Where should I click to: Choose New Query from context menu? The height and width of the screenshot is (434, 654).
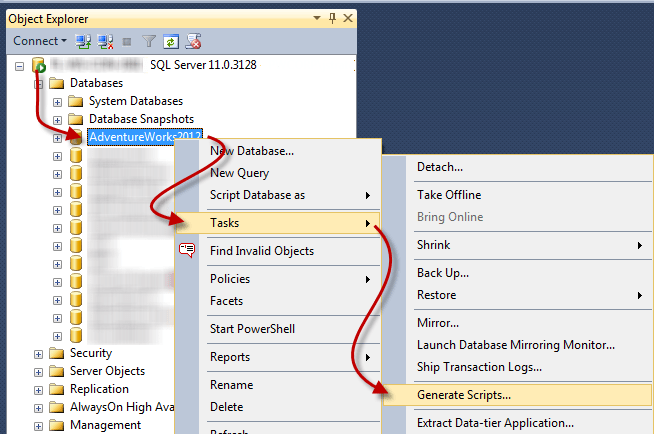coord(278,173)
